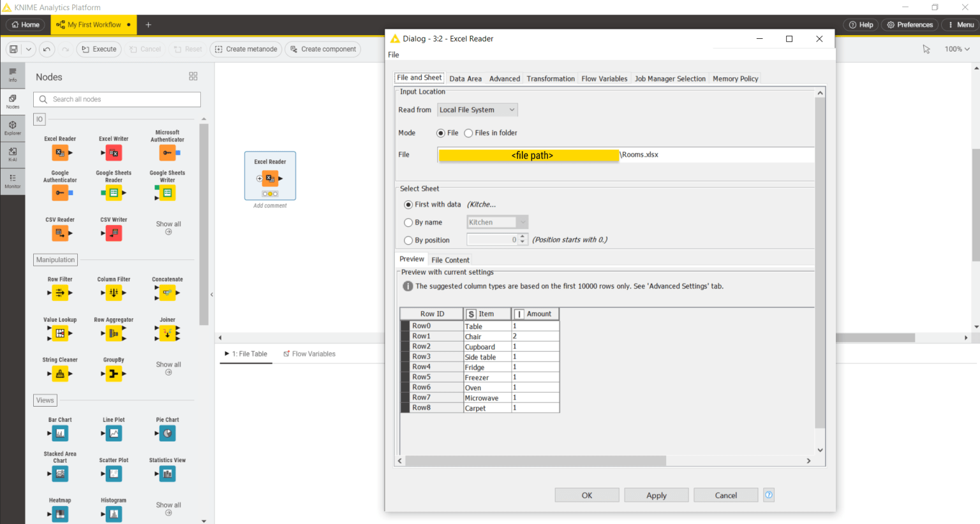Click Create metanode button
Viewport: 980px width, 524px height.
click(x=246, y=49)
